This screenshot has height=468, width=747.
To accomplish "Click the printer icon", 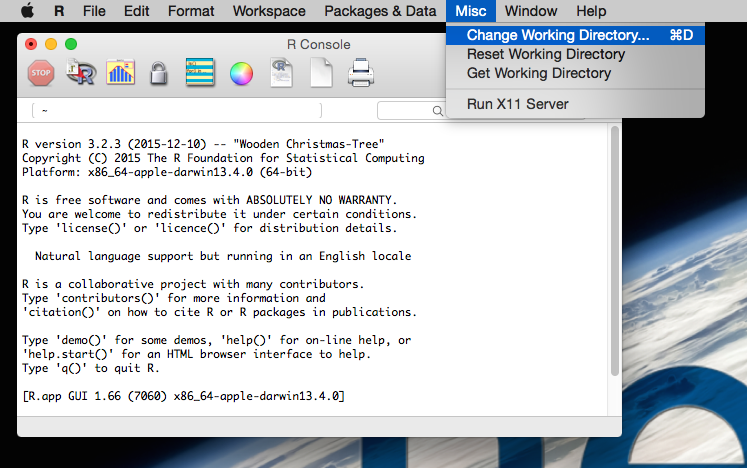I will click(x=361, y=73).
